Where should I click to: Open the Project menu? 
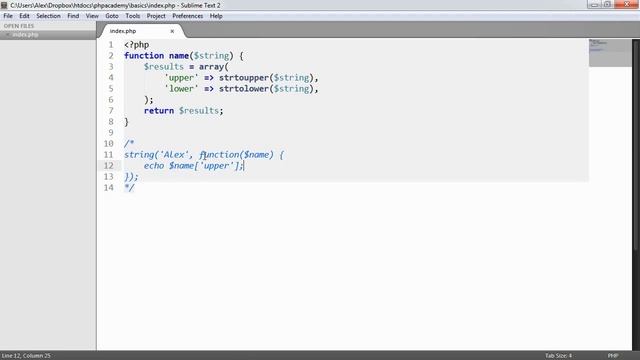tap(156, 16)
